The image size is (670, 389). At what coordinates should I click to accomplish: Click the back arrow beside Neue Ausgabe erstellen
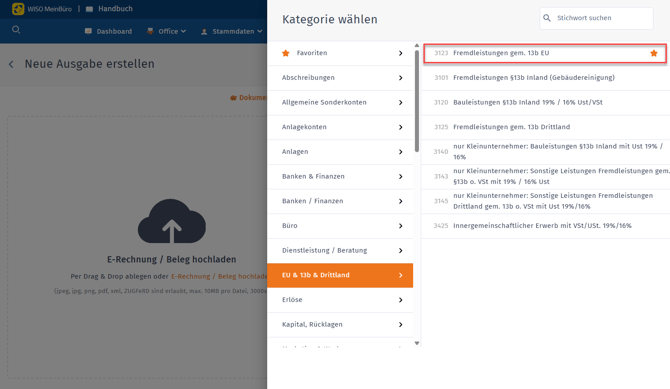click(x=11, y=65)
